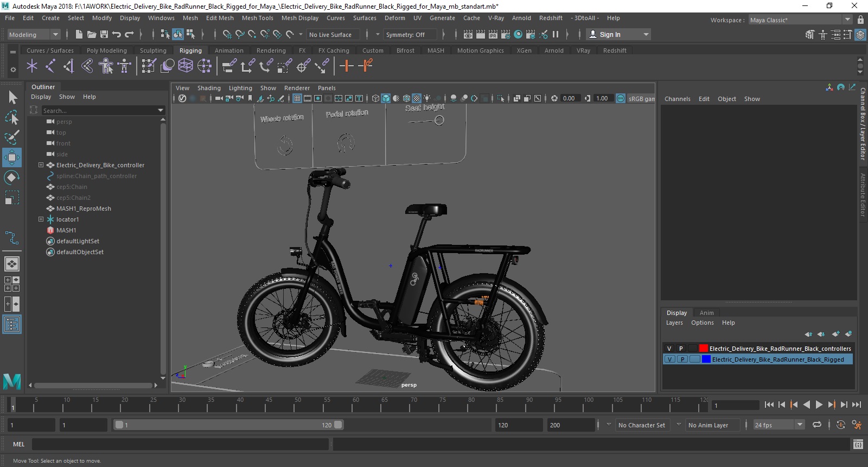Select MASH1_ReproMesh in the Outliner
This screenshot has width=868, height=467.
tap(84, 209)
